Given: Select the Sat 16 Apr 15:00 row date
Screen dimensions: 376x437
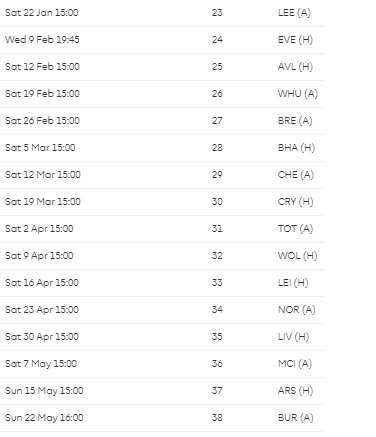Looking at the screenshot, I should [x=42, y=283].
